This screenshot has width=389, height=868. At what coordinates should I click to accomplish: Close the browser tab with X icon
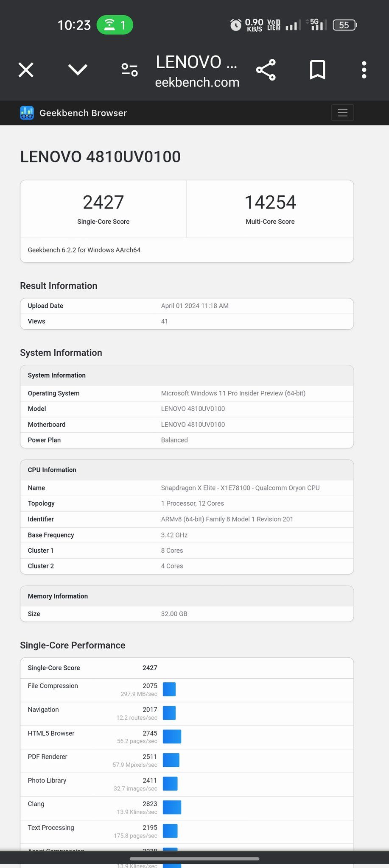pos(26,70)
